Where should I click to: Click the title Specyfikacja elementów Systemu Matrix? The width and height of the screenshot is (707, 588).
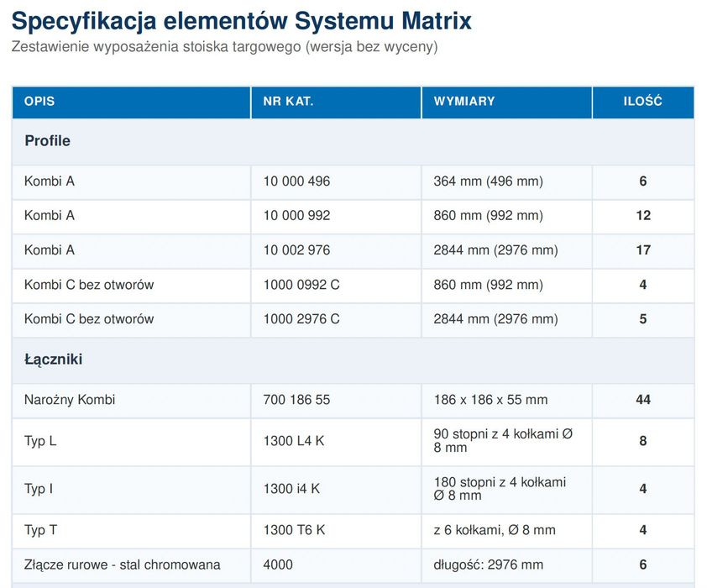pos(241,21)
